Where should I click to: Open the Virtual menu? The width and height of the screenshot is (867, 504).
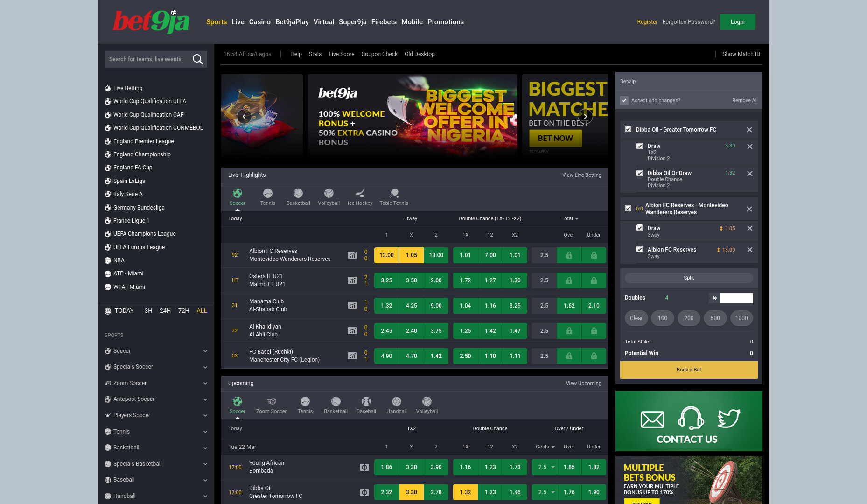[x=324, y=22]
